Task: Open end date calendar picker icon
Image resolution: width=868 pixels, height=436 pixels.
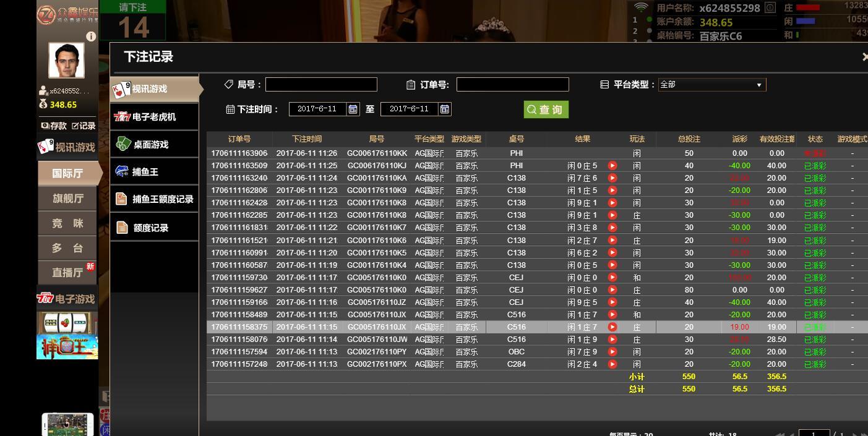Action: pos(444,109)
